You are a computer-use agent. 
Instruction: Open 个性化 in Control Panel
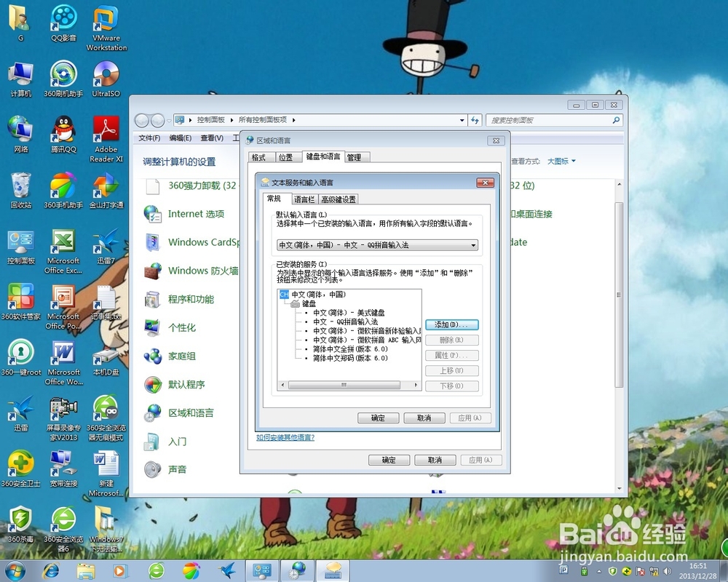170,327
